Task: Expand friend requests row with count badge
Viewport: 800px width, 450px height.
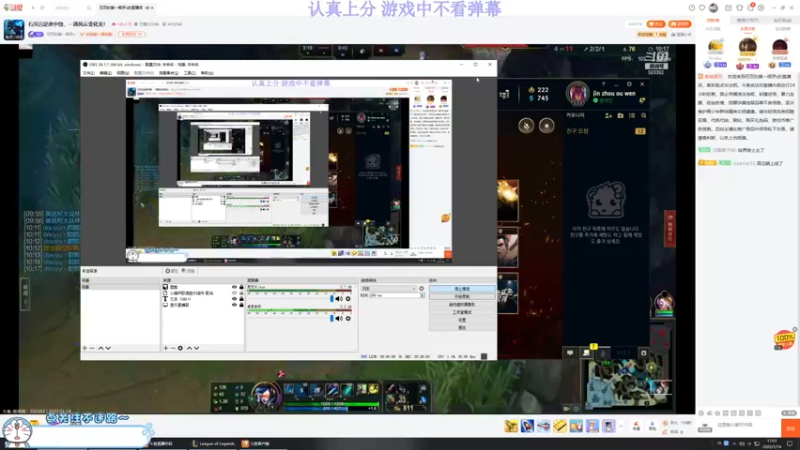Action: (606, 131)
